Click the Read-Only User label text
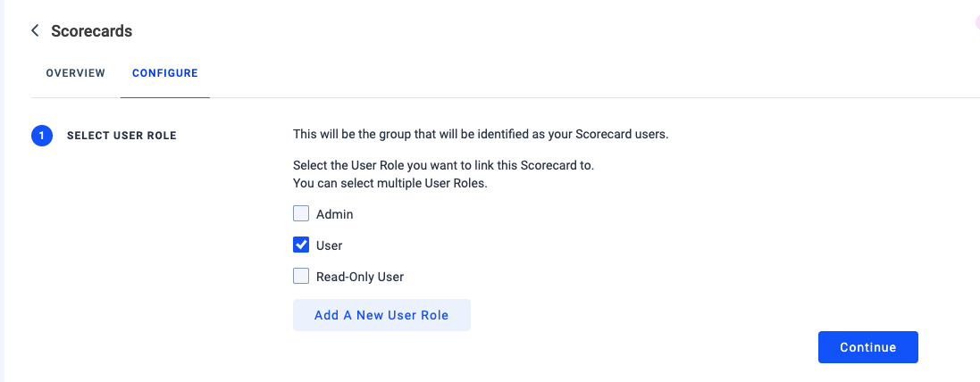 point(360,277)
